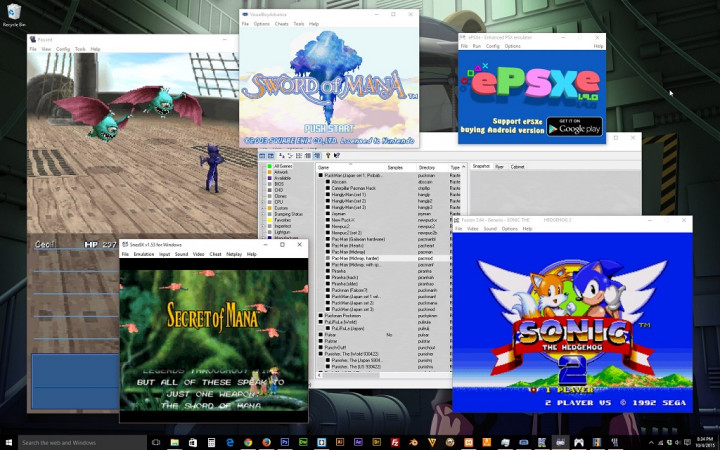Open Help menu in ePSXe
The width and height of the screenshot is (720, 450).
pyautogui.click(x=598, y=46)
